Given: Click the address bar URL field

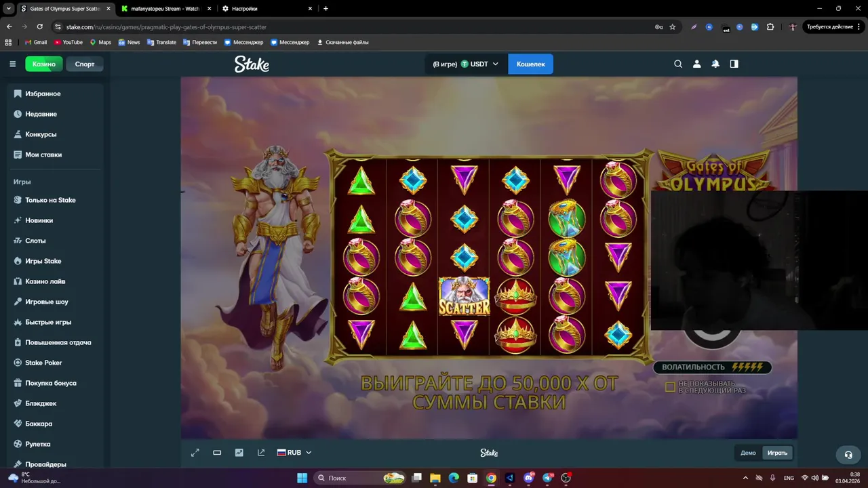Looking at the screenshot, I should (353, 27).
